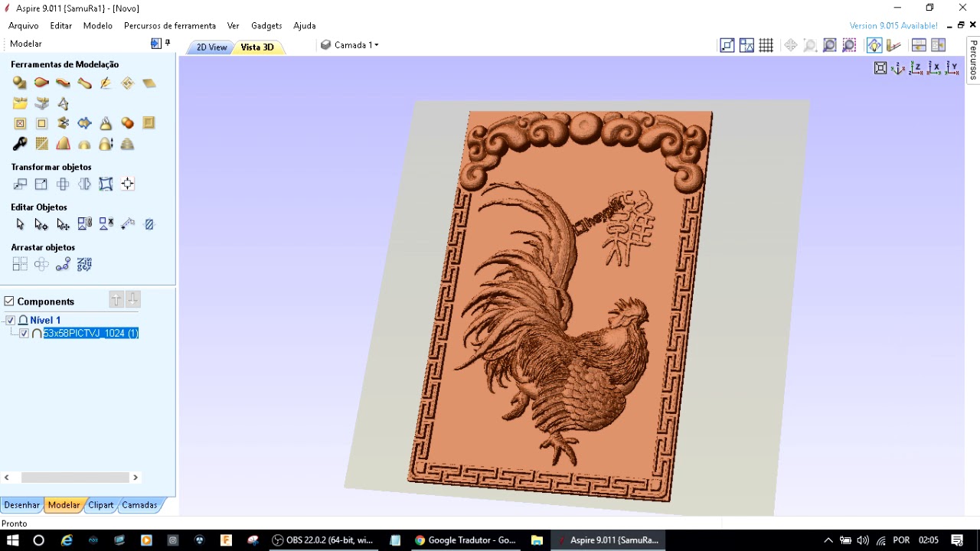
Task: Toggle the light bulb shading view icon
Action: click(x=874, y=45)
